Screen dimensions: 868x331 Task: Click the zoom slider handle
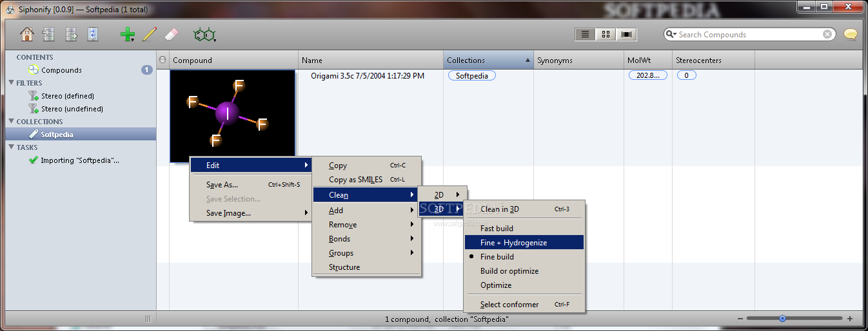pos(782,319)
